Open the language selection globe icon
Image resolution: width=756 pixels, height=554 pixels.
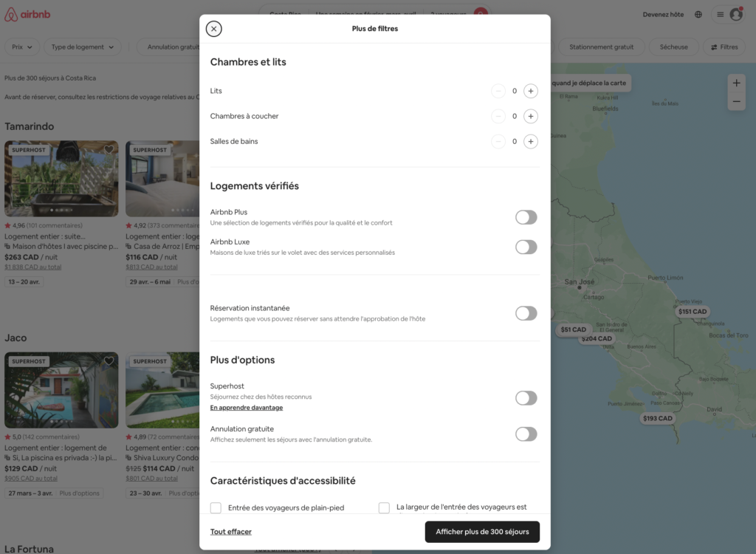[x=698, y=13]
